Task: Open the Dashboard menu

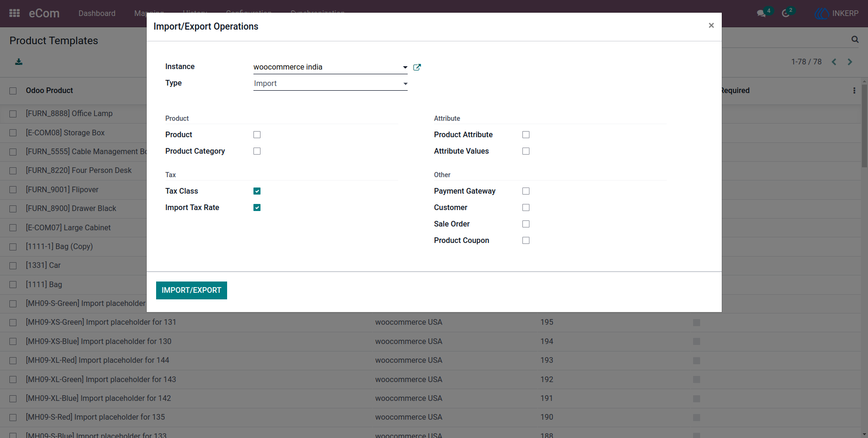Action: [x=97, y=13]
